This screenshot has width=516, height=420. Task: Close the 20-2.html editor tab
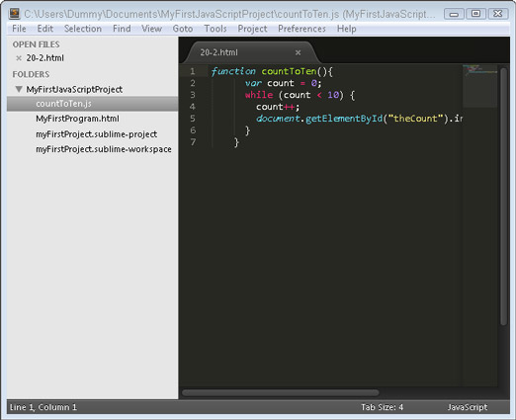pos(298,52)
